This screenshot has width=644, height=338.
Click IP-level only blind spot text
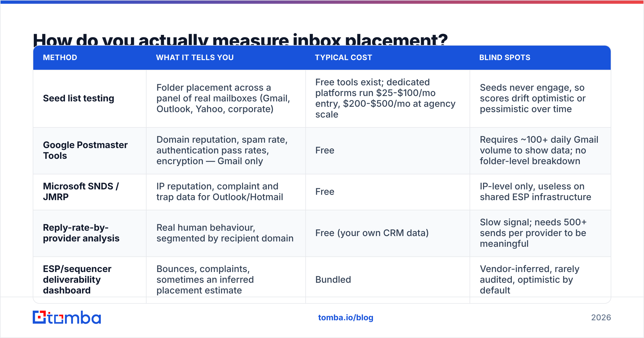(x=535, y=192)
